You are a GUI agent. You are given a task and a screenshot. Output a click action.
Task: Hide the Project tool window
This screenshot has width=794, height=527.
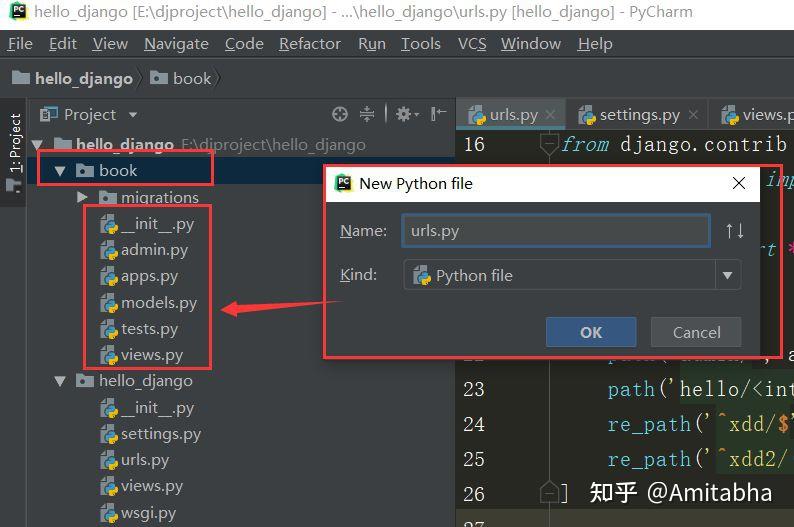pyautogui.click(x=438, y=114)
